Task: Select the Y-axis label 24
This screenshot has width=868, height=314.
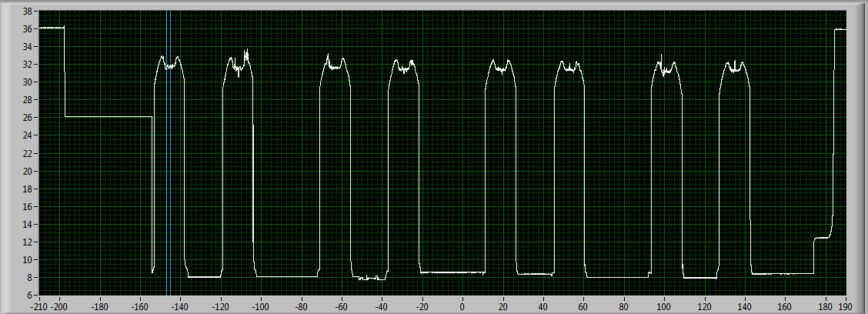Action: pos(28,135)
